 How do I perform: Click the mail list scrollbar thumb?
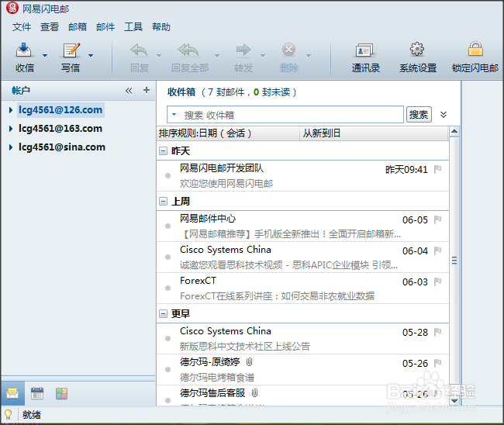pyautogui.click(x=454, y=260)
